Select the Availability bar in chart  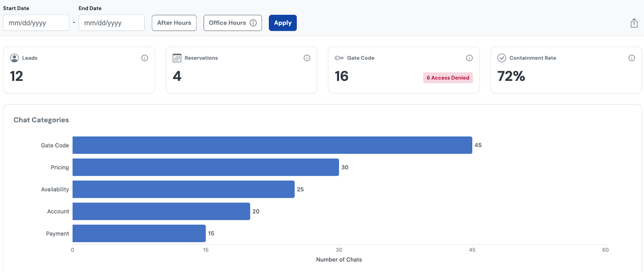tap(183, 189)
